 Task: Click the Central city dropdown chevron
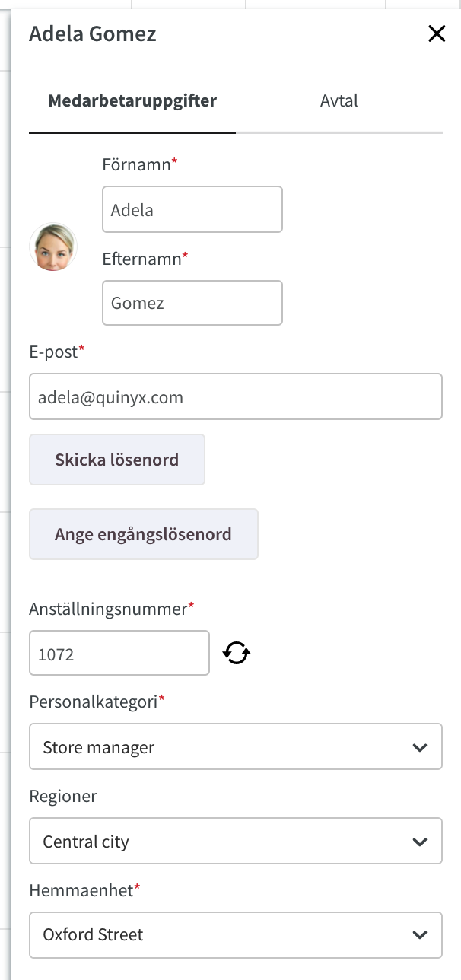419,842
